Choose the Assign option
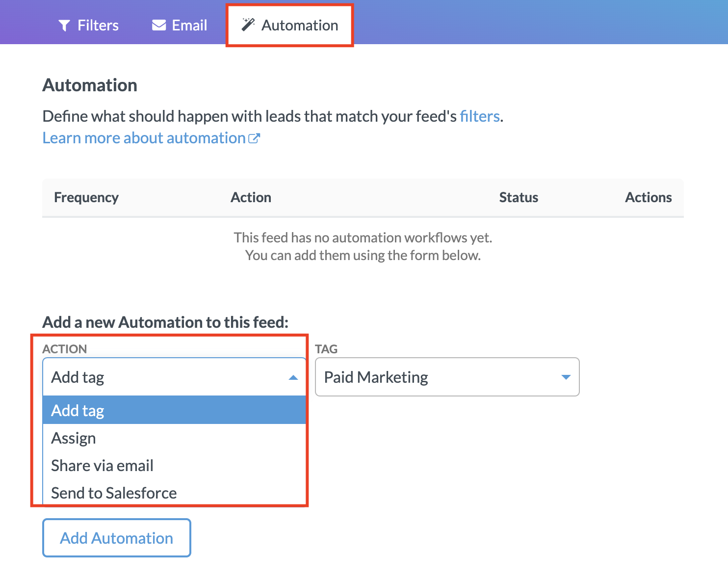728x580 pixels. pos(174,438)
